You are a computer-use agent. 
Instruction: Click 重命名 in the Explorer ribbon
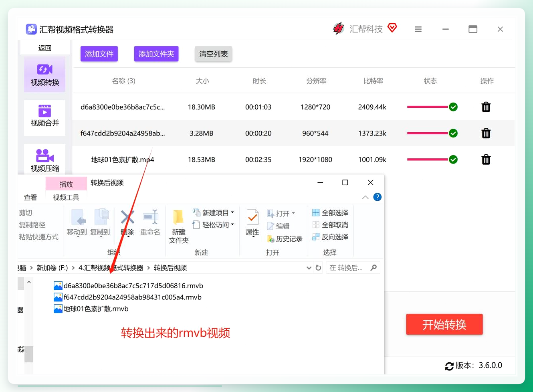[150, 222]
